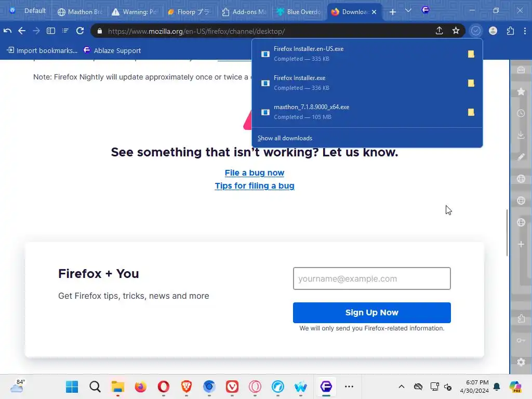Open the Firefox Installer.en-US.exe download entry
The image size is (532, 399).
point(360,54)
